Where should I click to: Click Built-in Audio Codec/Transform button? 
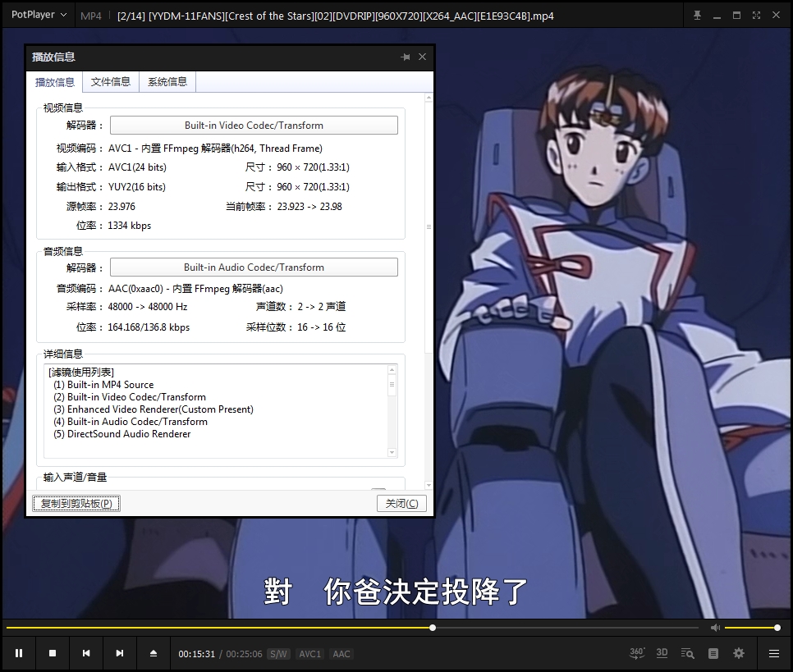click(x=254, y=267)
